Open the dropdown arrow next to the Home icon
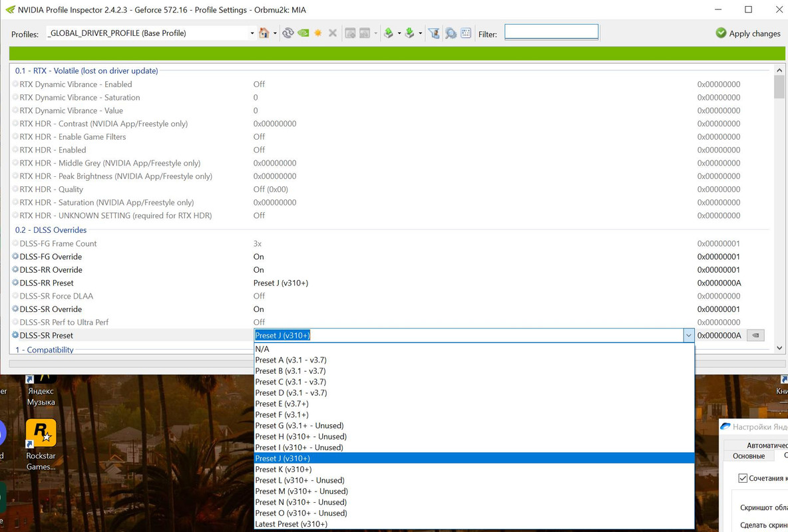This screenshot has height=532, width=788. pyautogui.click(x=275, y=33)
